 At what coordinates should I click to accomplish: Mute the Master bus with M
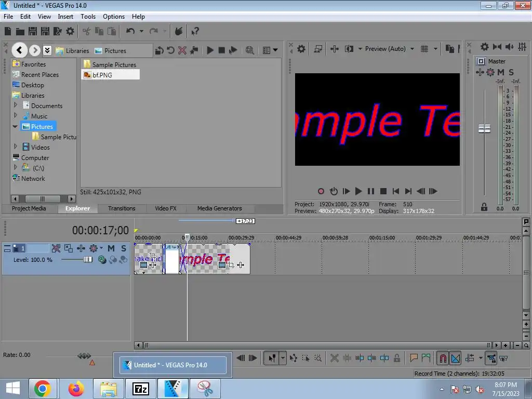point(501,72)
